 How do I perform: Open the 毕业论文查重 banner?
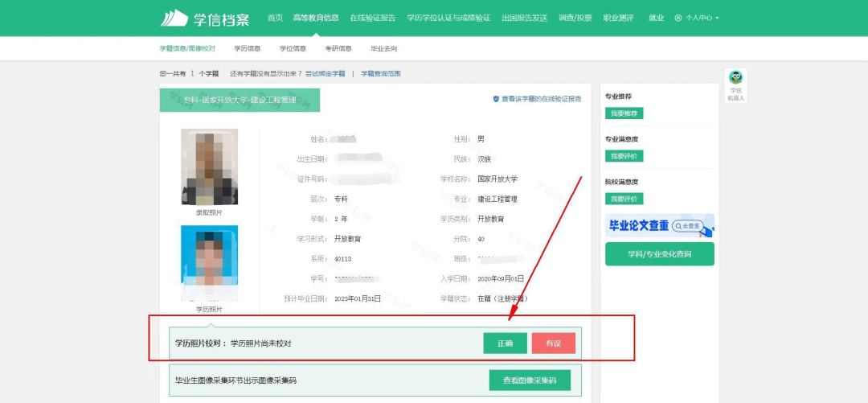pyautogui.click(x=660, y=225)
